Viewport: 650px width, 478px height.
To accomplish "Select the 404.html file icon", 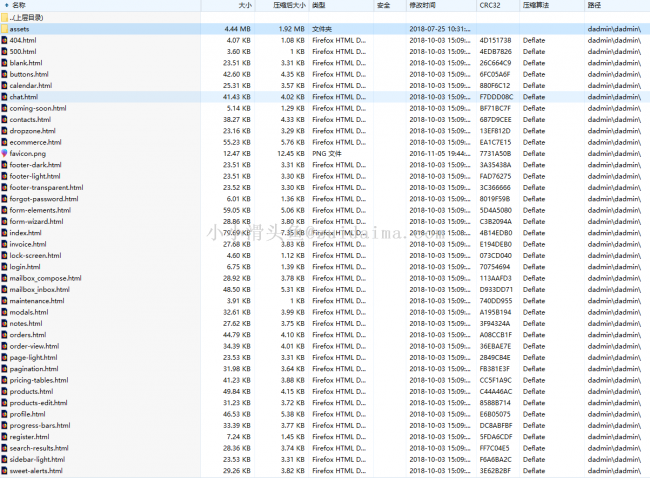I will pos(5,40).
